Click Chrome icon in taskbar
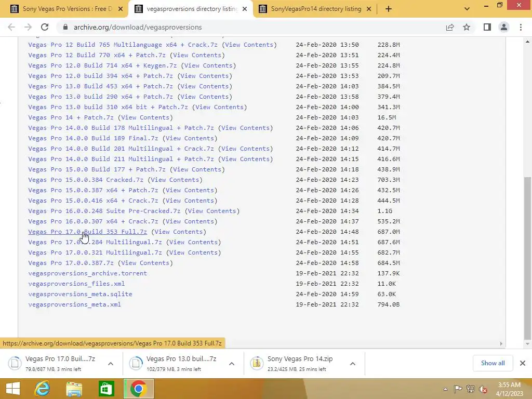Screen dimensions: 532x399 tap(138, 389)
